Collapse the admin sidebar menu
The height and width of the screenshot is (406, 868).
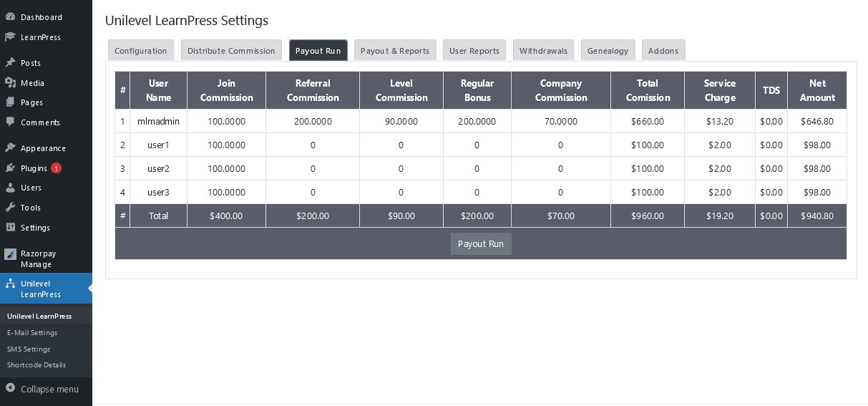coord(42,389)
